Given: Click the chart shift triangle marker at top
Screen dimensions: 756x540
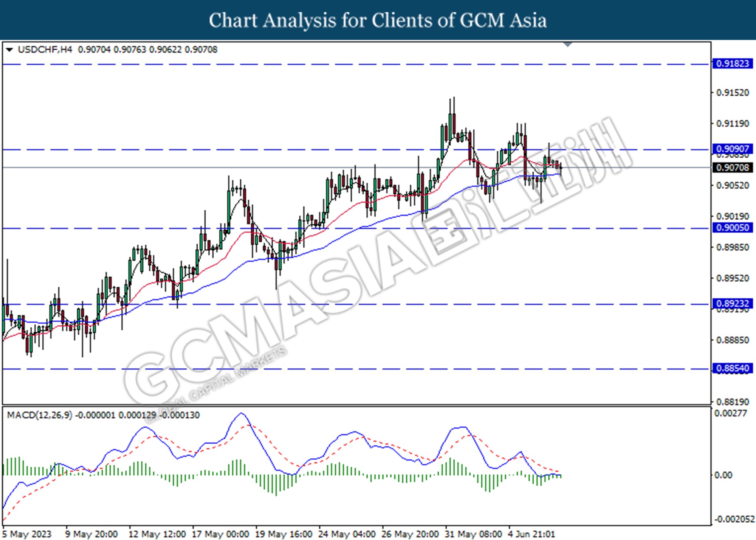Looking at the screenshot, I should point(568,45).
